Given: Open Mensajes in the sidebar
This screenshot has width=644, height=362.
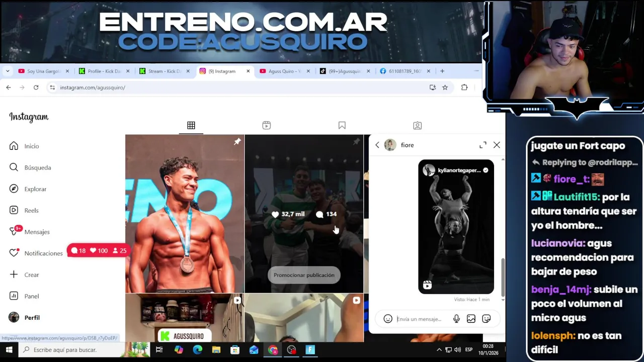Looking at the screenshot, I should 30,232.
